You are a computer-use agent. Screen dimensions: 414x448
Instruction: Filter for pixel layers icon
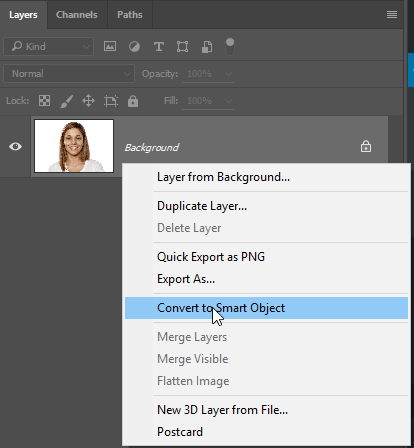pos(110,46)
